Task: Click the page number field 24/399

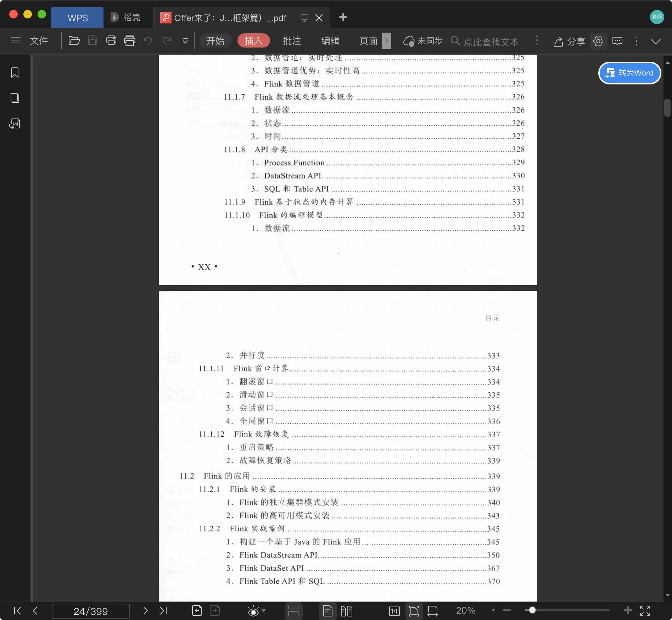Action: pos(91,611)
